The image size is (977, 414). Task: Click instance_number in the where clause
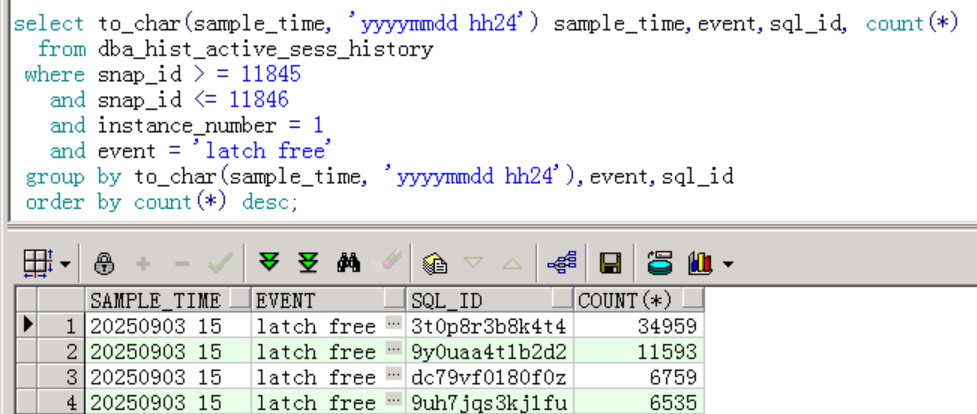pos(186,126)
